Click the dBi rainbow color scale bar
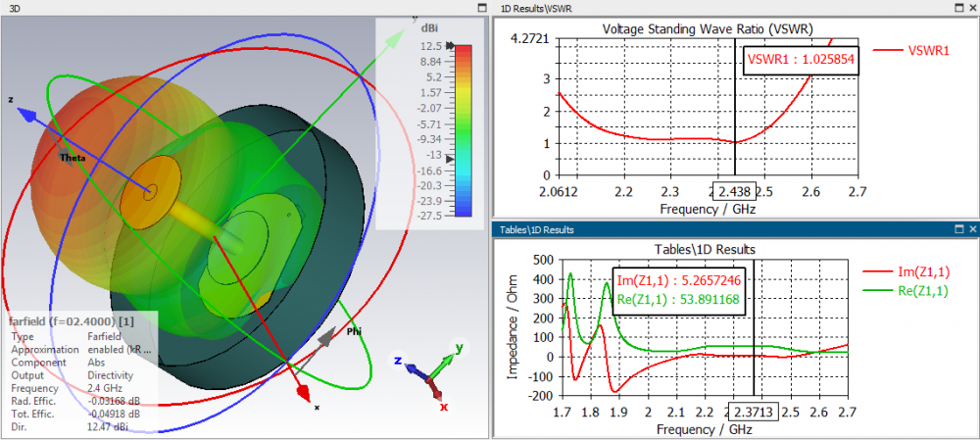 (464, 130)
